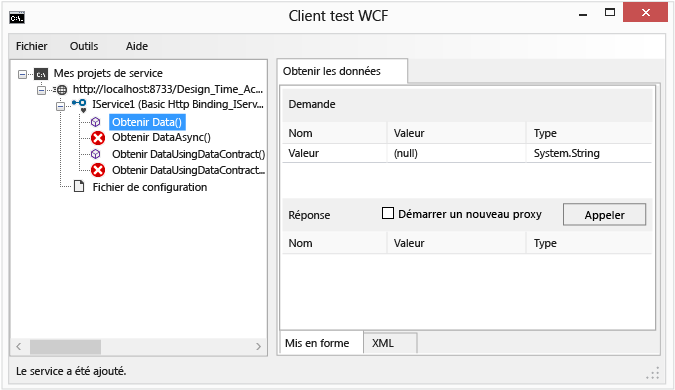Click the Réponse section label
675x390 pixels.
(309, 215)
